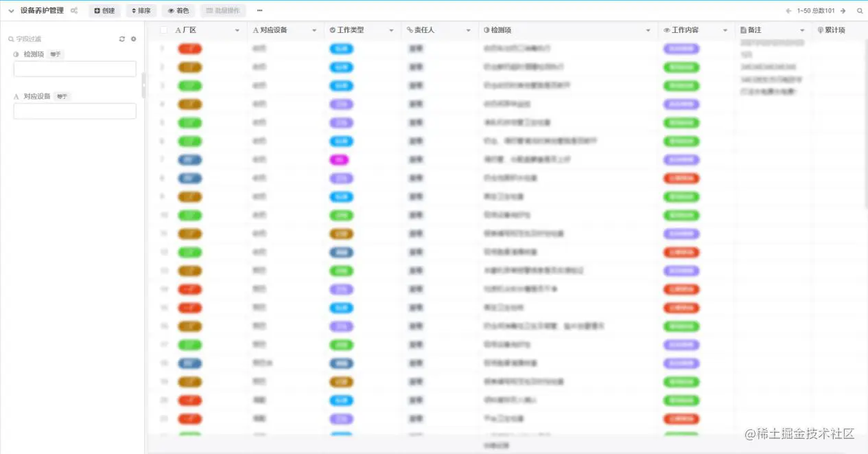Viewport: 868px width, 454px height.
Task: Tick the select-all rows checkbox
Action: click(x=163, y=30)
